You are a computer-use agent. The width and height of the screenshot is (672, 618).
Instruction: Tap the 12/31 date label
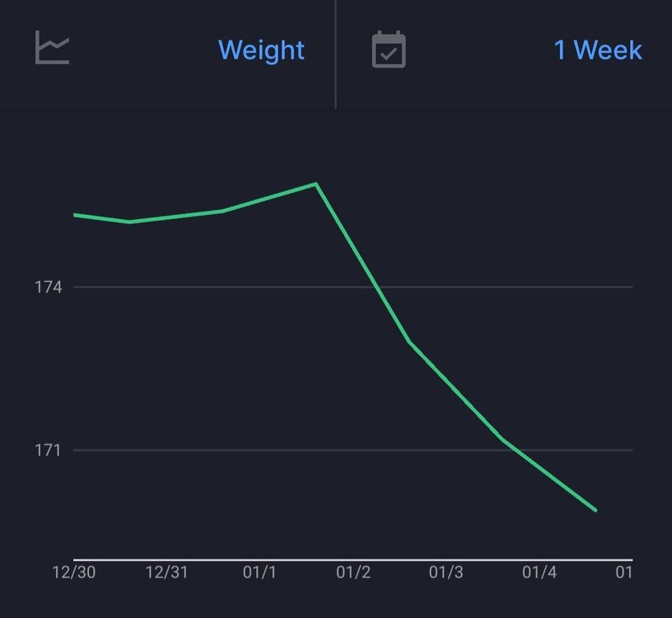coord(167,573)
